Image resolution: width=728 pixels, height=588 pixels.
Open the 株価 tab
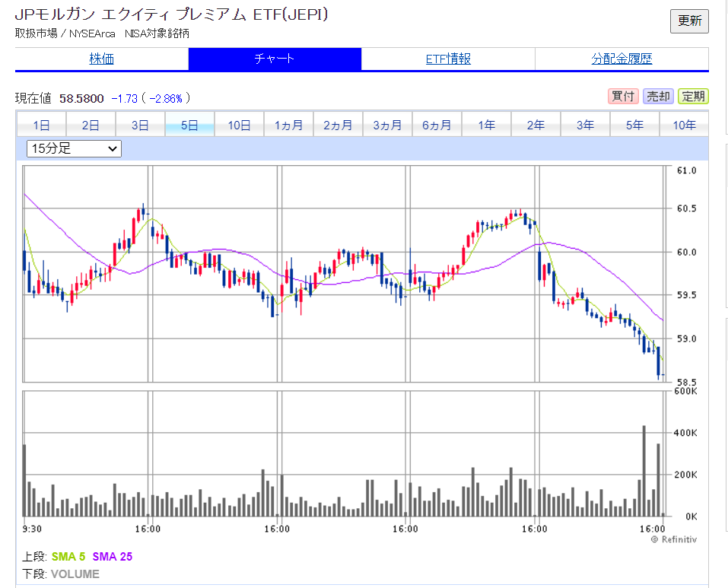pos(102,59)
